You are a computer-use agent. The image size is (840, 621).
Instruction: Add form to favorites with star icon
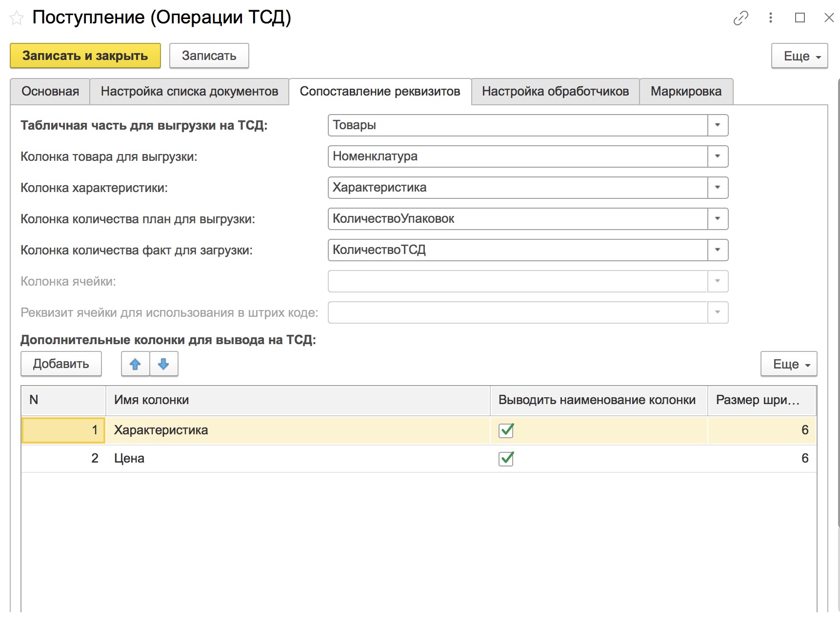coord(17,19)
